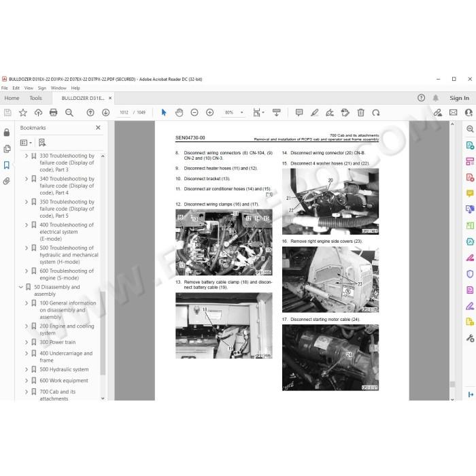The width and height of the screenshot is (476, 476).
Task: Close the Bookmarks panel
Action: tap(98, 128)
